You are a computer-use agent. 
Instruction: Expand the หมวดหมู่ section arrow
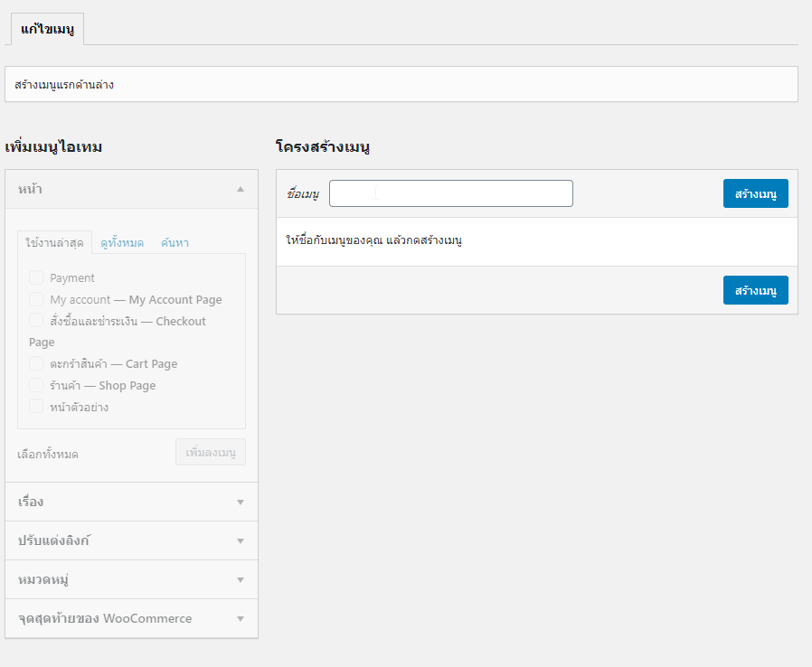(x=241, y=580)
